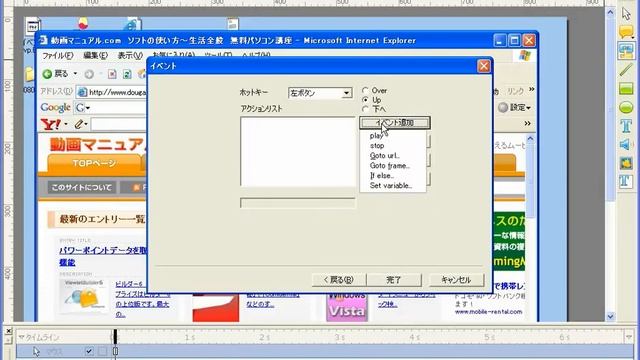Open the timeline options dropdown arrow
Viewport: 640px width, 360px height.
(x=628, y=337)
